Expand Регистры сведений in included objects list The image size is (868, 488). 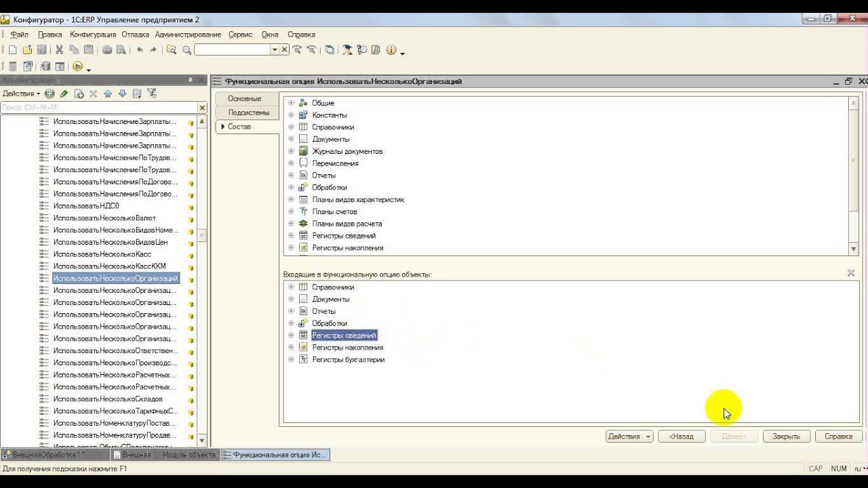point(291,335)
